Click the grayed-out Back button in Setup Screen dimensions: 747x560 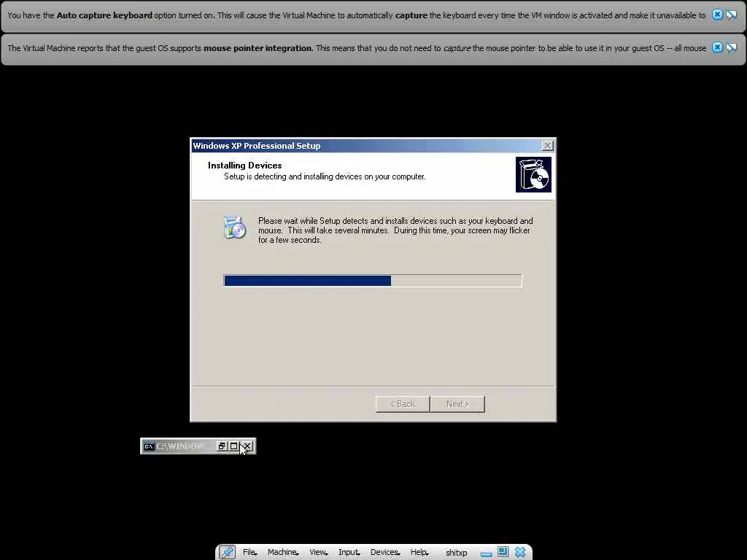point(403,404)
